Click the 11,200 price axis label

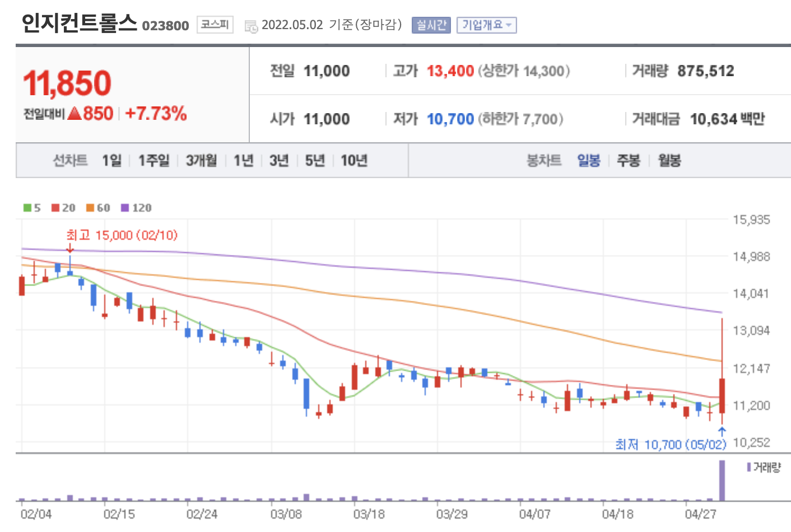[x=751, y=405]
